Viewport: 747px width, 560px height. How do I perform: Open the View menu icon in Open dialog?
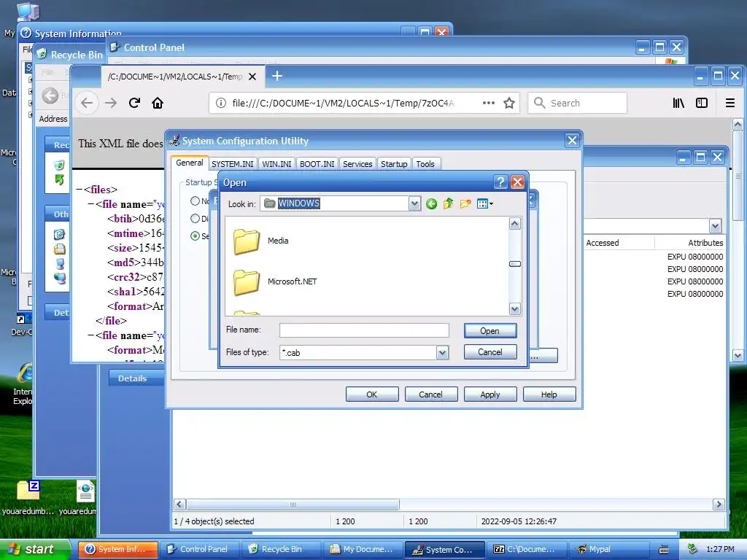[x=482, y=204]
